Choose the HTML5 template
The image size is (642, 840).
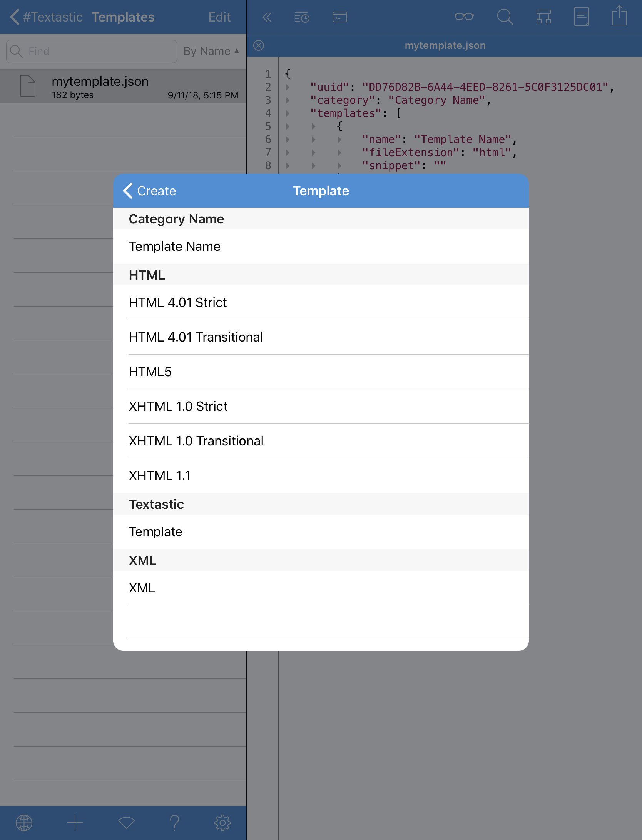pos(321,372)
